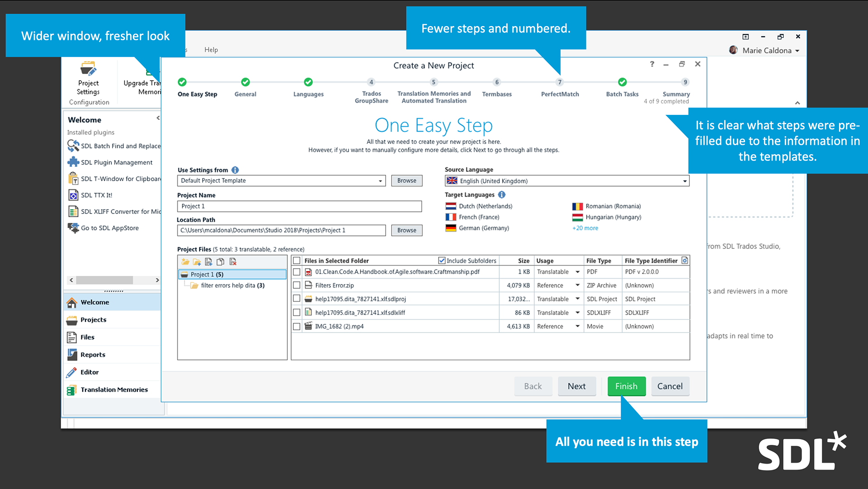868x489 pixels.
Task: Check the box for help17095 sdlproj file
Action: pos(297,299)
